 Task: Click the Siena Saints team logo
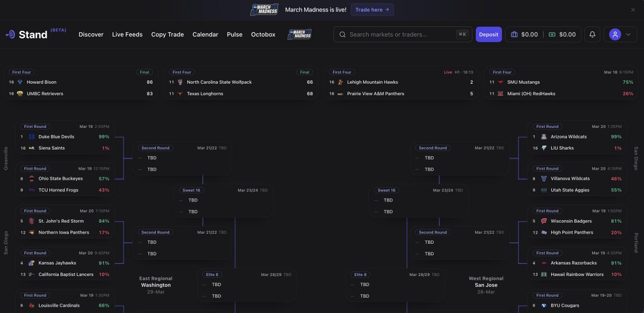(31, 148)
